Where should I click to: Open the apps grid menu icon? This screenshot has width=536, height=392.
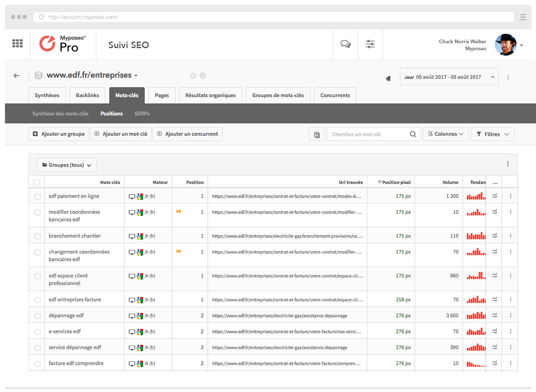[x=17, y=43]
